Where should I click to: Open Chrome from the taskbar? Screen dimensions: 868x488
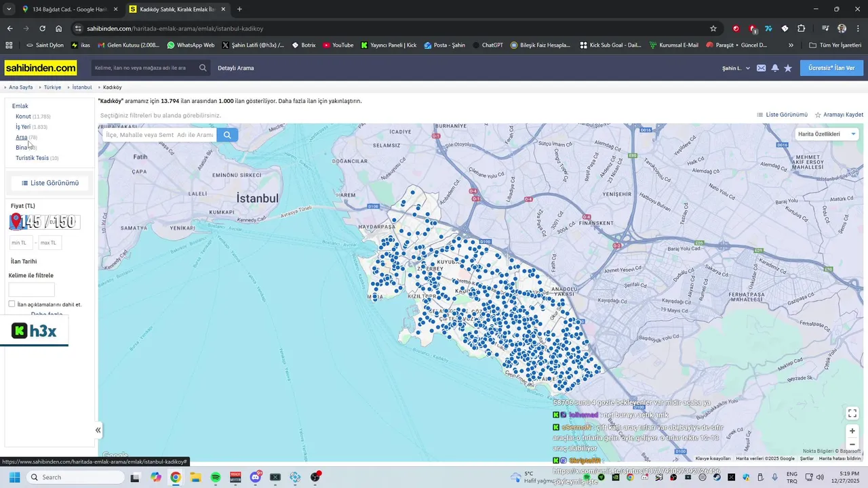tap(176, 477)
